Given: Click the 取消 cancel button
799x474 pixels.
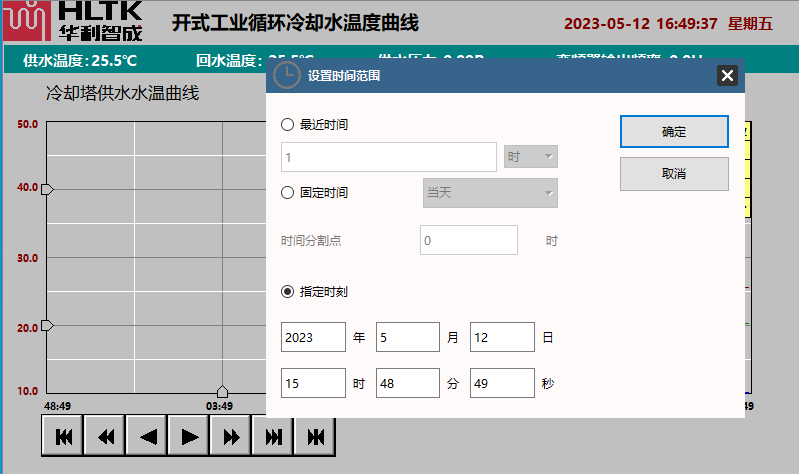Looking at the screenshot, I should coord(674,174).
